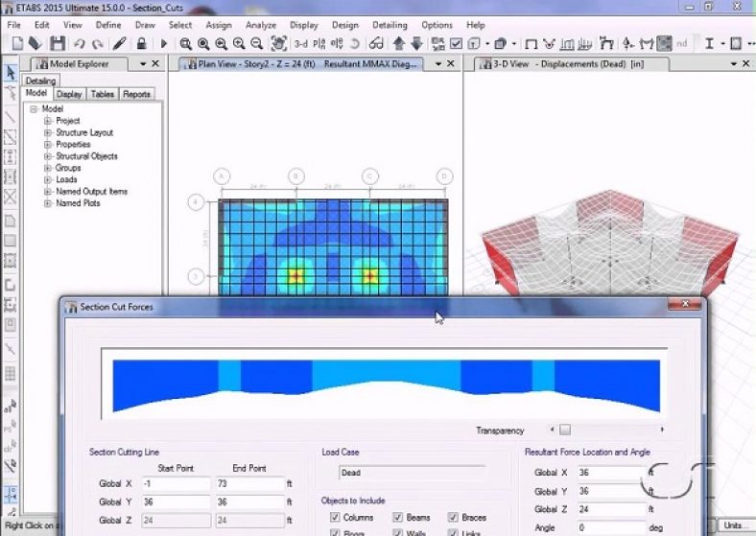Viewport: 756px width, 536px height.
Task: Click the checkmark display options icon
Action: (x=456, y=44)
